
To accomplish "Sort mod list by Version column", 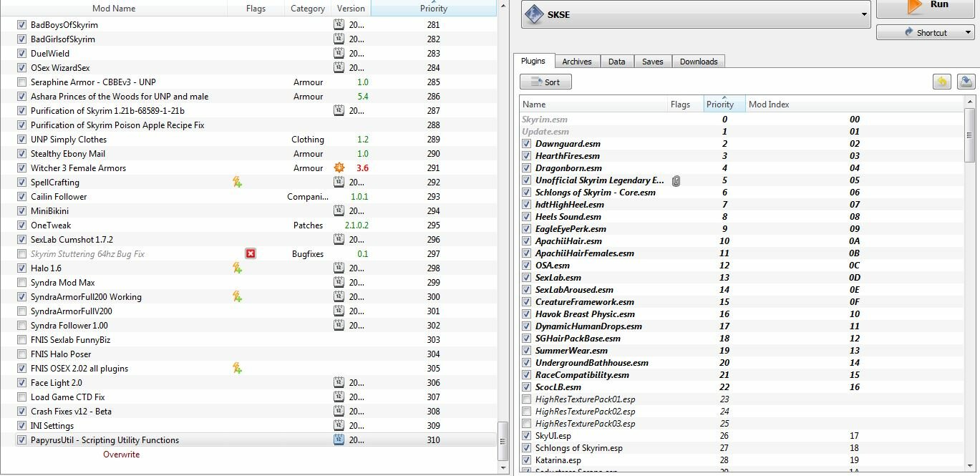I will pyautogui.click(x=351, y=9).
